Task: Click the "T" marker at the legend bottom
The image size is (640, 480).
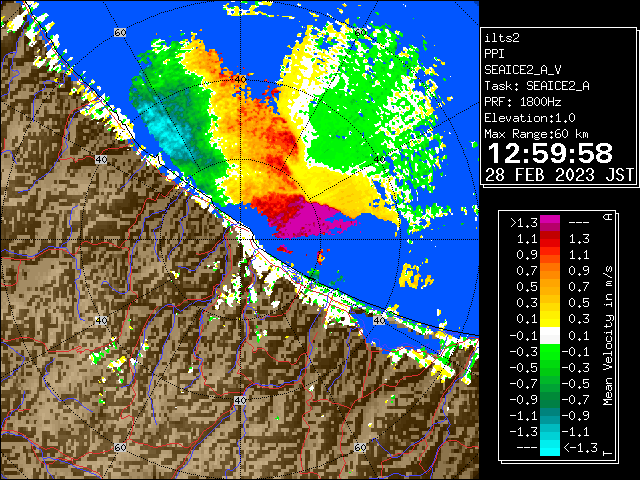Action: click(608, 453)
